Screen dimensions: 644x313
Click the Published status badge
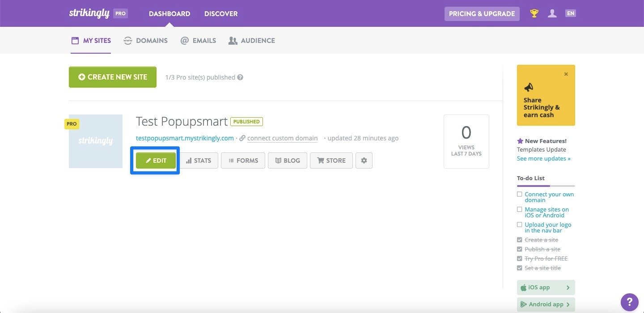[x=246, y=122]
